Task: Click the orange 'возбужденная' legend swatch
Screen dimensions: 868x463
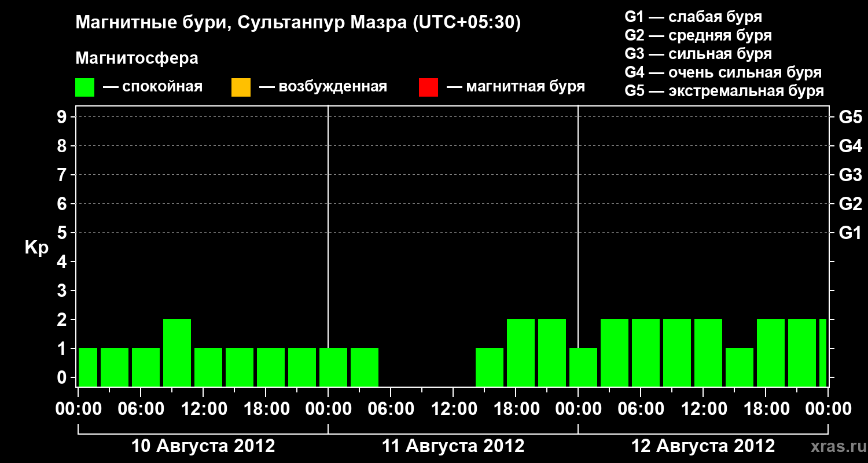Action: pyautogui.click(x=241, y=87)
